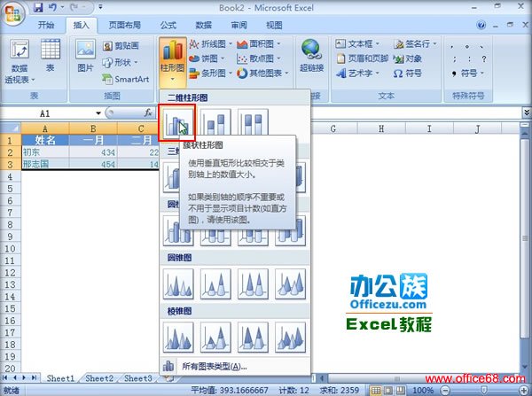Insert Ω 符号 symbol
Viewport: 532px width, 396px height.
408,74
